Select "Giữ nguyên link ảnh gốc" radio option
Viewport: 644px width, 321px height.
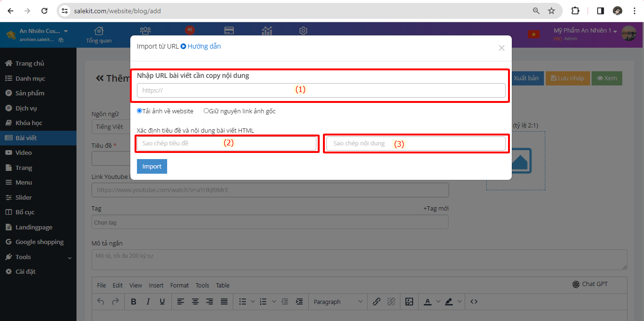206,111
